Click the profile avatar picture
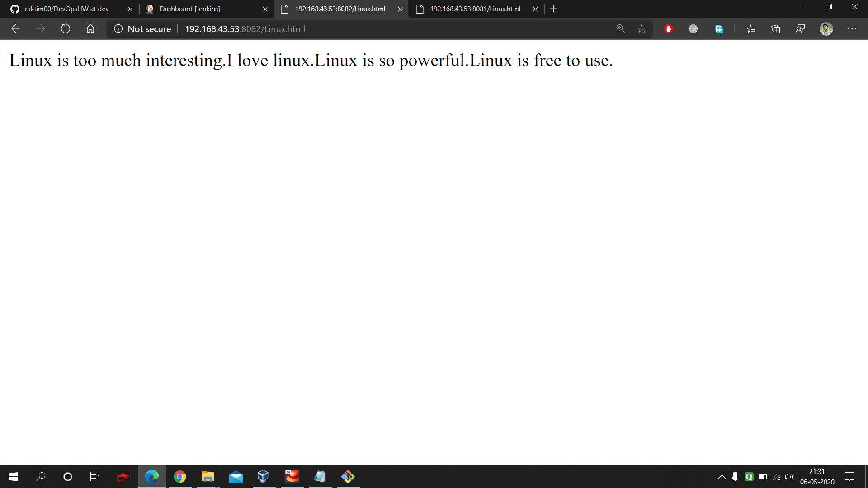The width and height of the screenshot is (868, 488). 826,29
